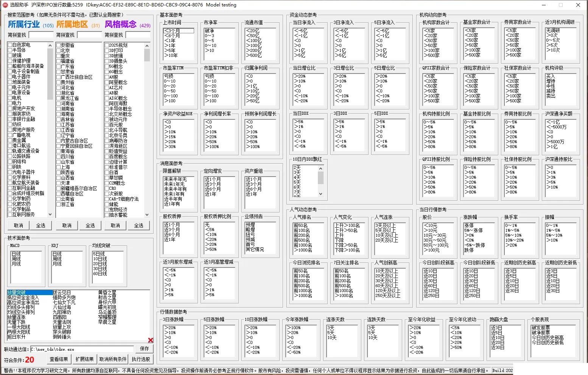The width and height of the screenshot is (588, 375).
Task: Click the red X icon beside strategy list
Action: 150,340
